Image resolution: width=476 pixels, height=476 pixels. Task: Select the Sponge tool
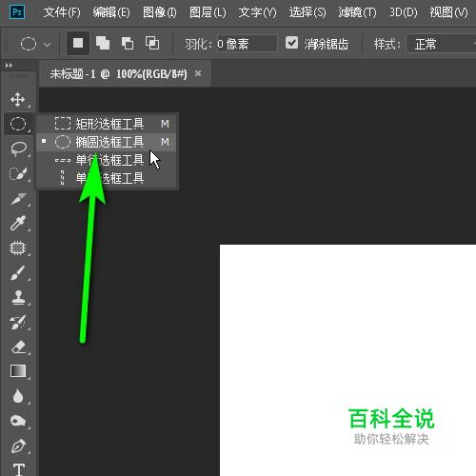18,421
